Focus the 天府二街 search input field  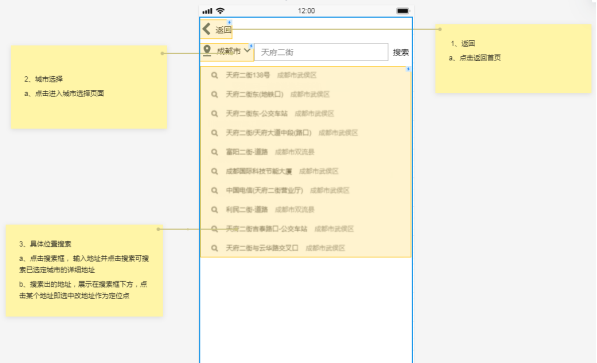click(x=321, y=52)
